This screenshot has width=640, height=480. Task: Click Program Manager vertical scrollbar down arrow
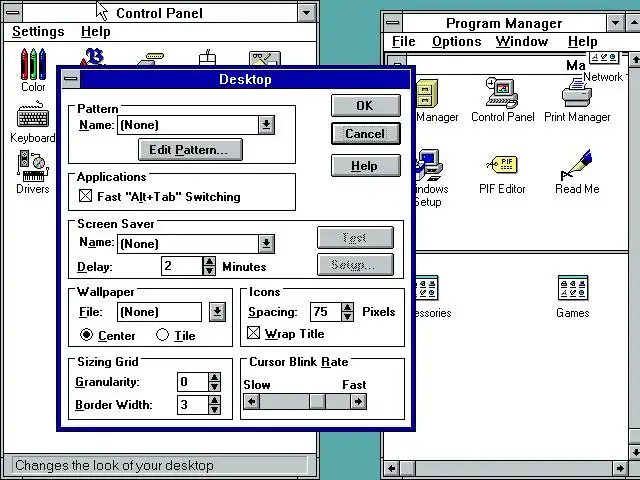coord(635,451)
